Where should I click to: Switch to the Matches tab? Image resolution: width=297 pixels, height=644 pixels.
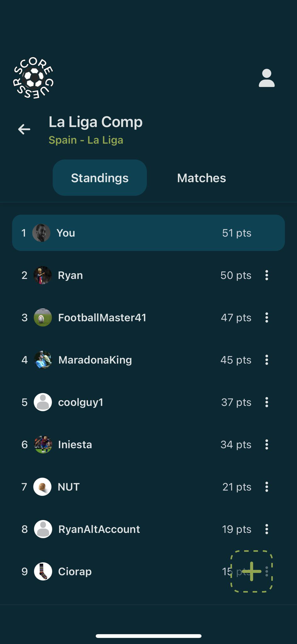[201, 178]
